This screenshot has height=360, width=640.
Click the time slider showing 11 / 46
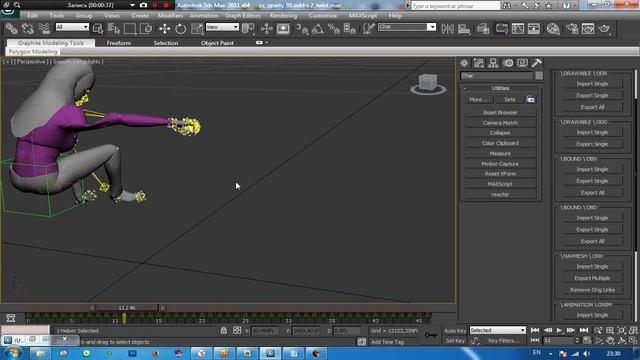click(127, 308)
